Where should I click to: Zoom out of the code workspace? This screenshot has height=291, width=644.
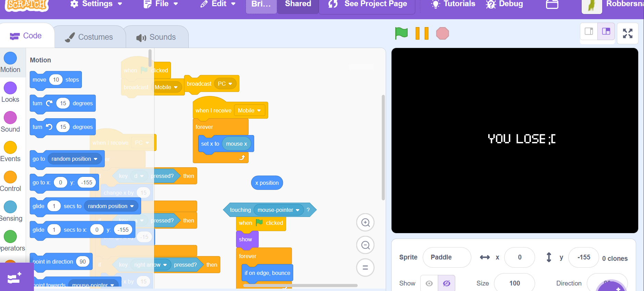pos(366,245)
